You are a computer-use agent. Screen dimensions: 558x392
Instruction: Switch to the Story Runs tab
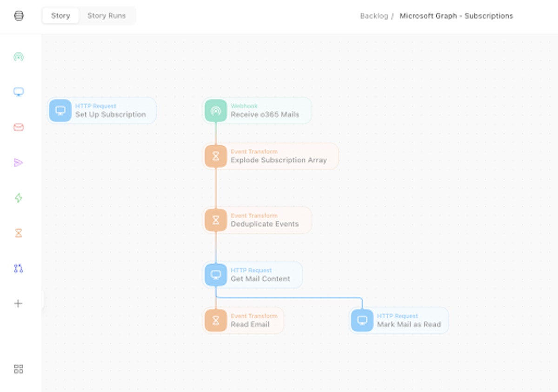106,16
